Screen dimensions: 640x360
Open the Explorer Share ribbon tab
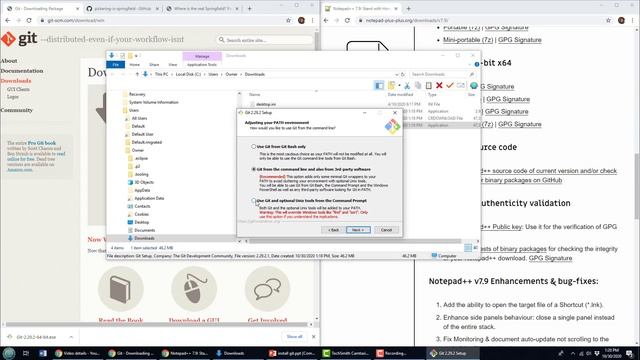tap(154, 64)
